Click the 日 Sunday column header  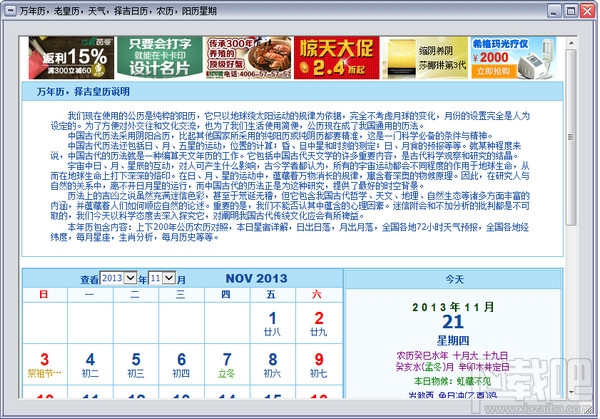(x=44, y=294)
